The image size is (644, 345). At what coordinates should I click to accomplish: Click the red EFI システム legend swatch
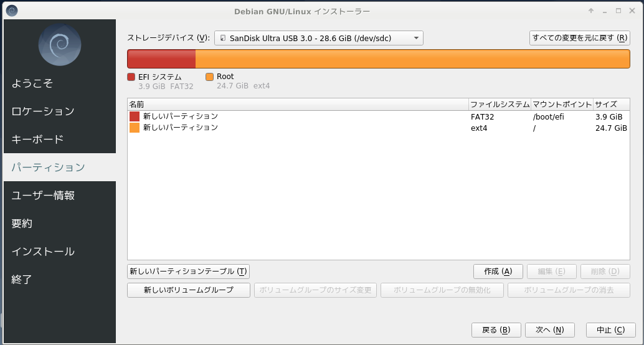(131, 77)
